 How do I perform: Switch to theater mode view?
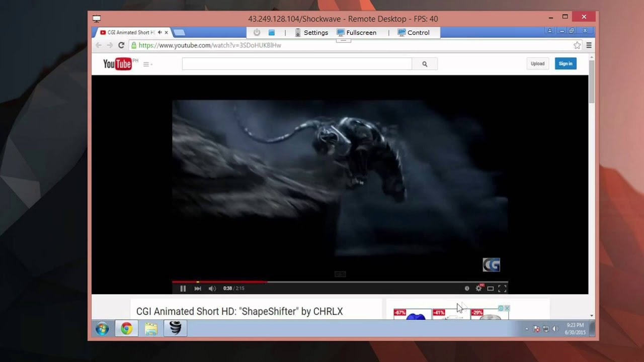[x=491, y=289]
